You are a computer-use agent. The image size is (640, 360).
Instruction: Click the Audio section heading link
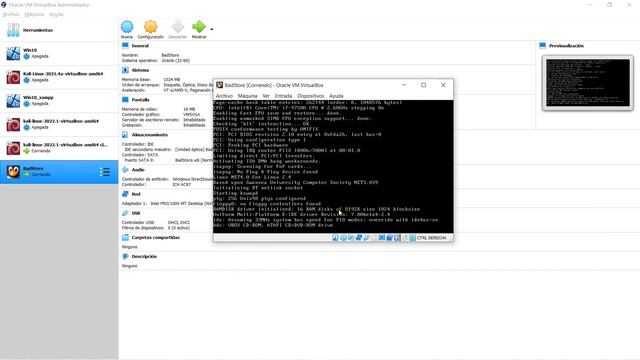tap(138, 170)
